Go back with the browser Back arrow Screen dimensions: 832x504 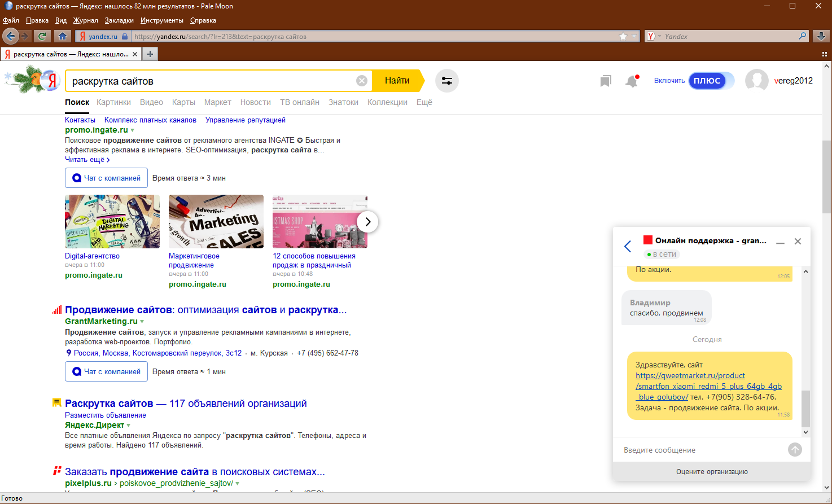[10, 36]
